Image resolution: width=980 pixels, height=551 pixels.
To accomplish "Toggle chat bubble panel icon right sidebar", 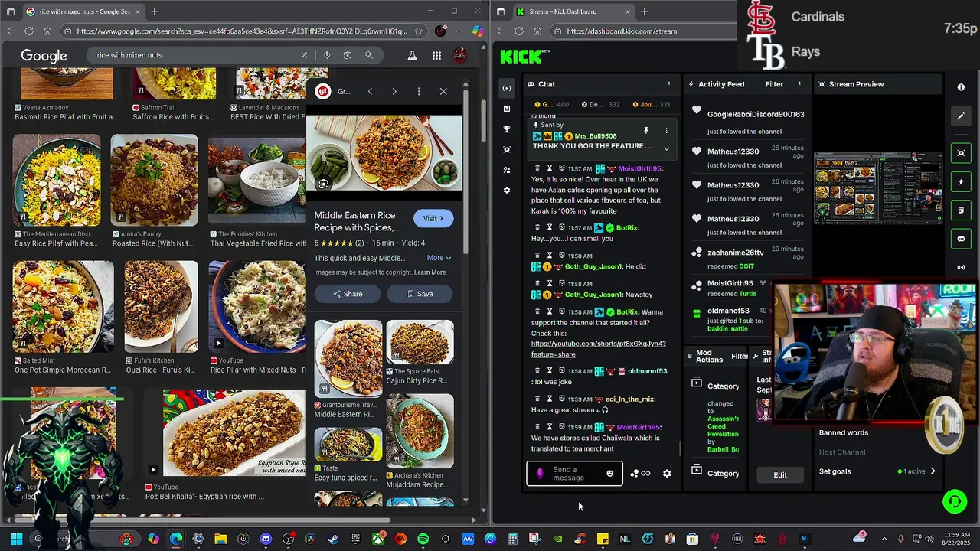I will pos(961,239).
